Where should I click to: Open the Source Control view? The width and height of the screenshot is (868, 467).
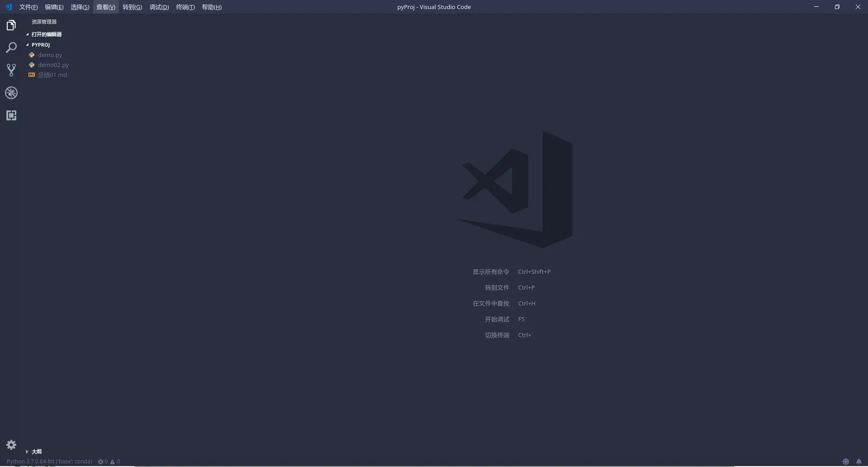pos(11,70)
